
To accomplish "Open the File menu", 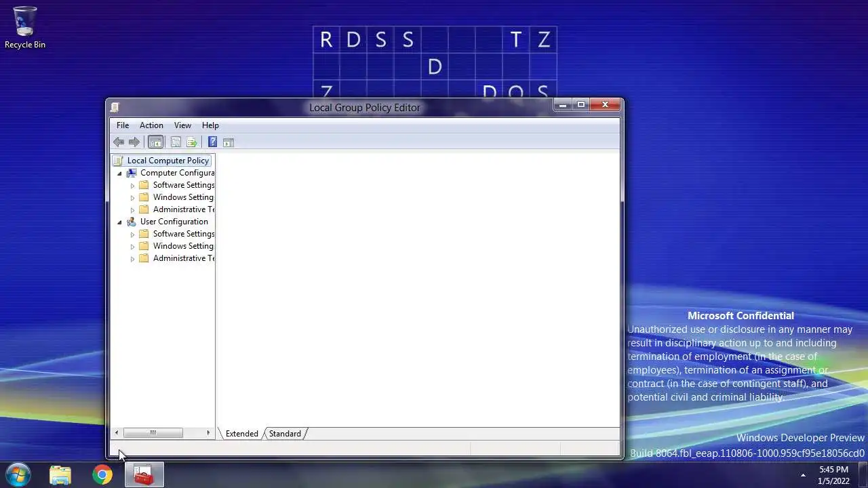I will 123,125.
